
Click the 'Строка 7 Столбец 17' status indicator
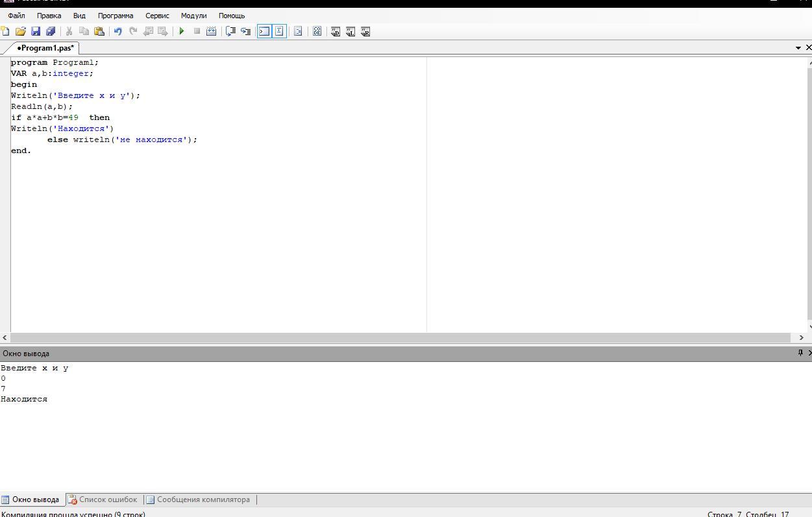(x=748, y=514)
